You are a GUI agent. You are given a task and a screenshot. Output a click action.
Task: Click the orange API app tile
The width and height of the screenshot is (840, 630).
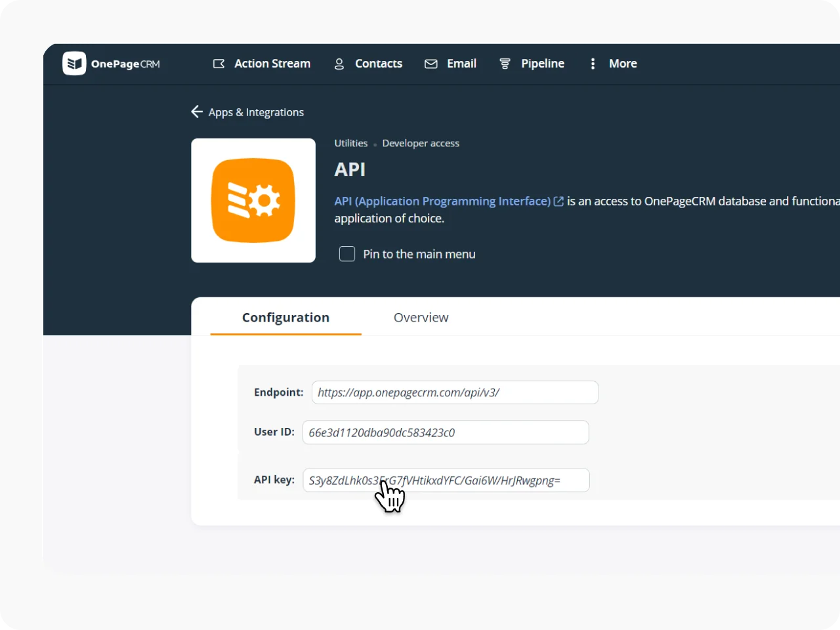click(x=253, y=200)
